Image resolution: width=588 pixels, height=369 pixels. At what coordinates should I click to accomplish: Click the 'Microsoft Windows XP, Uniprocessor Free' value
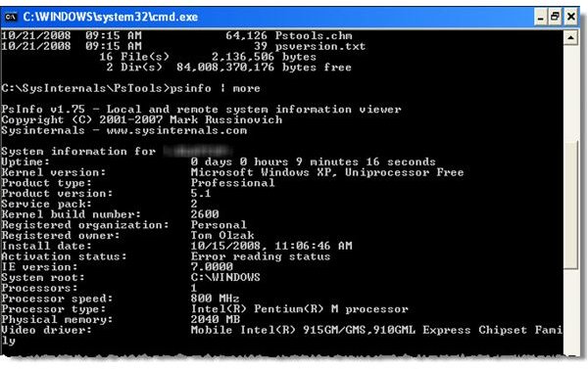click(x=327, y=172)
